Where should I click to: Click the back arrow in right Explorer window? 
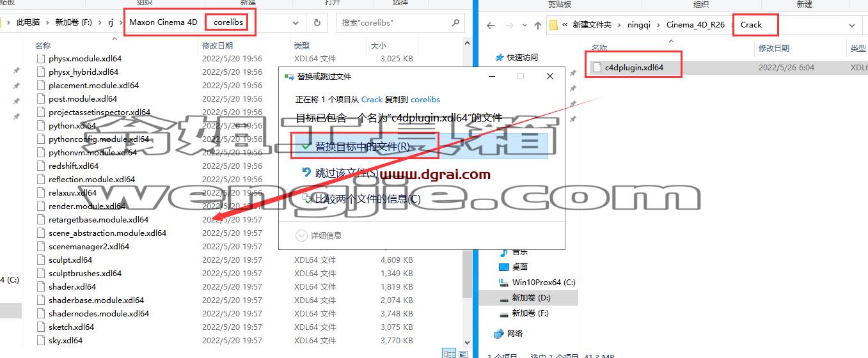(x=491, y=26)
